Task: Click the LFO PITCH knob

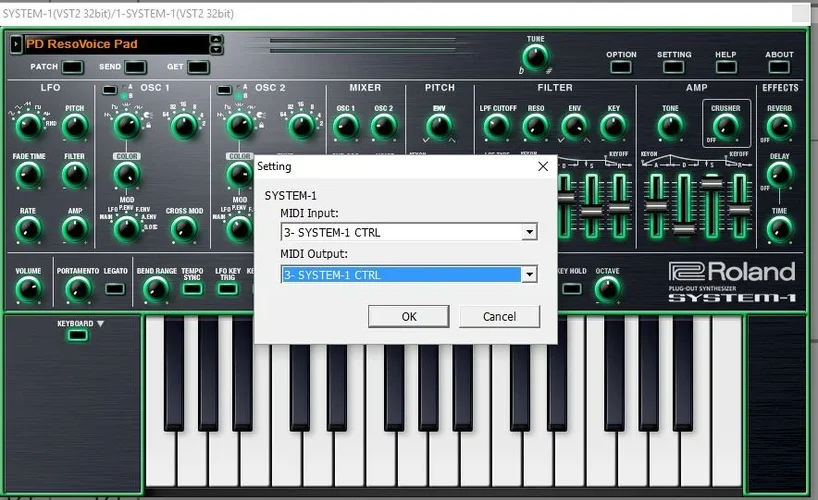Action: [x=75, y=126]
